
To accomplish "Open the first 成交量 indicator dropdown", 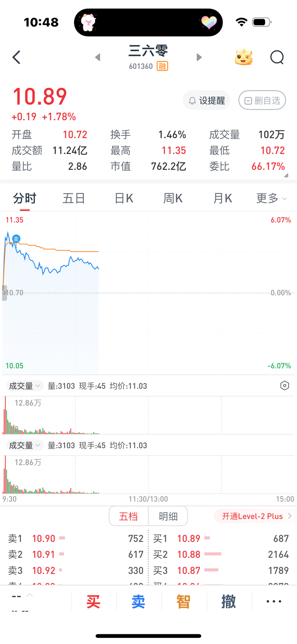I will (x=24, y=386).
